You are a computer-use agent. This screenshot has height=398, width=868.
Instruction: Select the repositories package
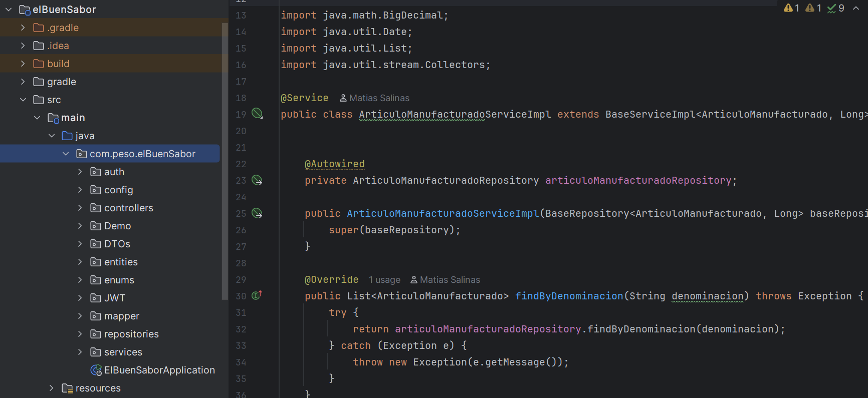click(131, 334)
